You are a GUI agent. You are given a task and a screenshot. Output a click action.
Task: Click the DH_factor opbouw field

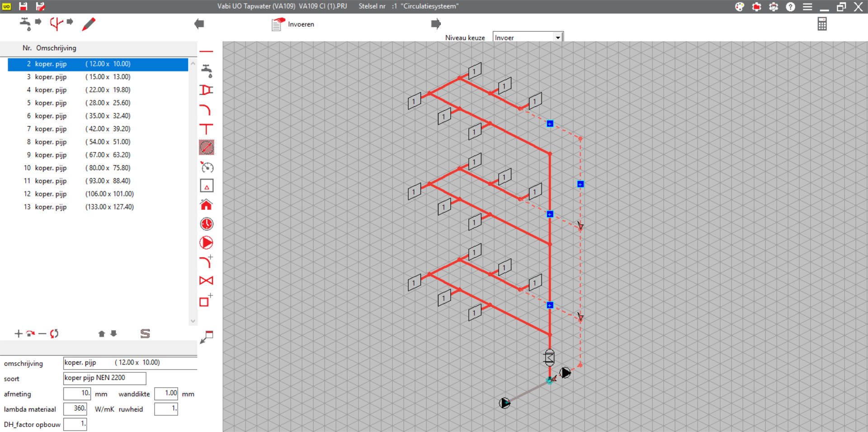tap(75, 424)
